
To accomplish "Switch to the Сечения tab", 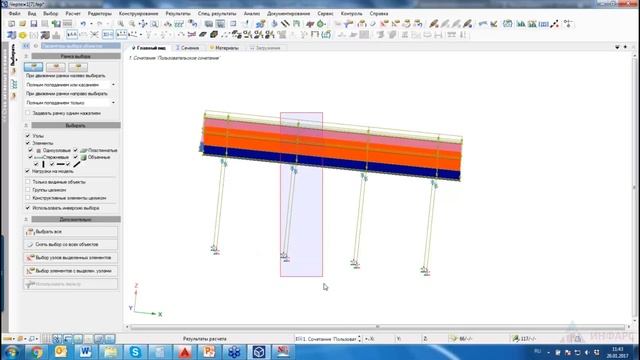I will pos(187,48).
